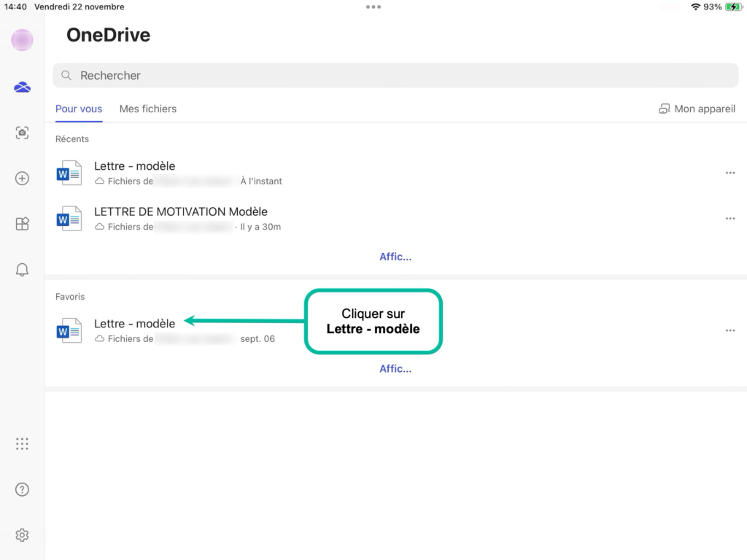This screenshot has height=560, width=747.
Task: Tap the plus add new icon
Action: [22, 179]
